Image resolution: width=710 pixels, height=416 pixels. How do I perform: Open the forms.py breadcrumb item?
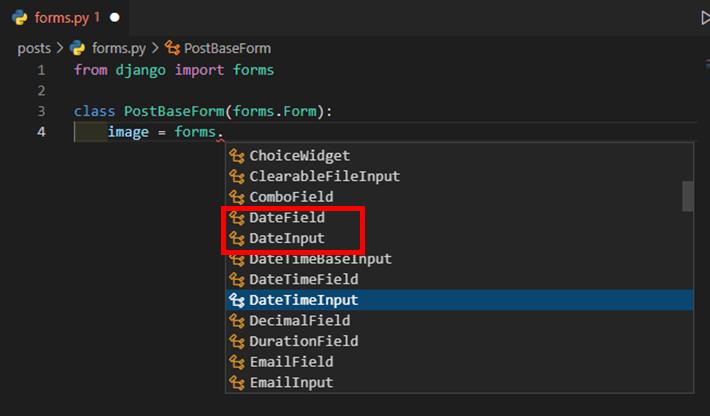click(119, 48)
